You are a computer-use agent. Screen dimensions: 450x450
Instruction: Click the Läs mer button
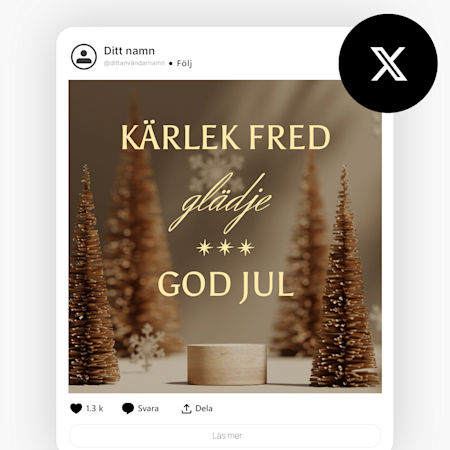tap(225, 436)
